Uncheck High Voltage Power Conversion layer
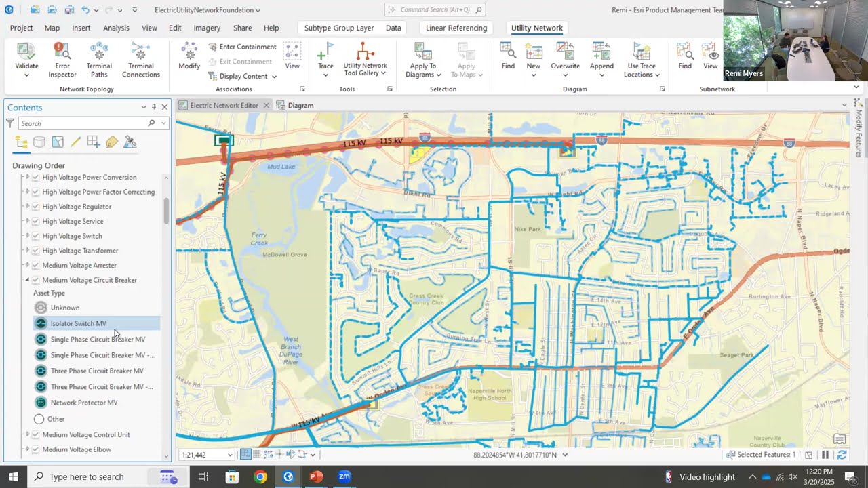 tap(36, 177)
